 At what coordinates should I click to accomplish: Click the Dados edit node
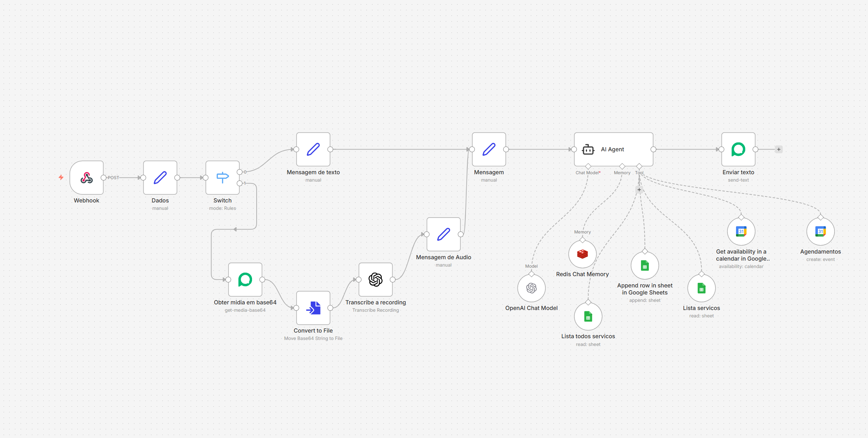pos(160,177)
